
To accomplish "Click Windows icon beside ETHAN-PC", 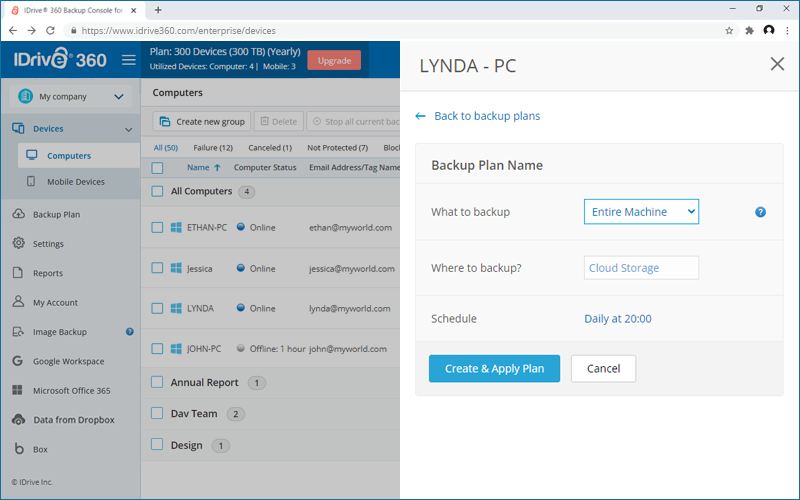I will [176, 228].
